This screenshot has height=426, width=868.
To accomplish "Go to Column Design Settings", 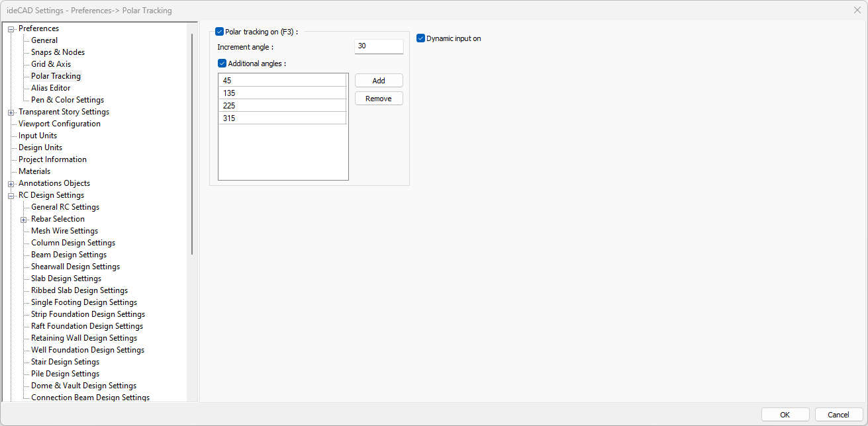I will [x=73, y=243].
